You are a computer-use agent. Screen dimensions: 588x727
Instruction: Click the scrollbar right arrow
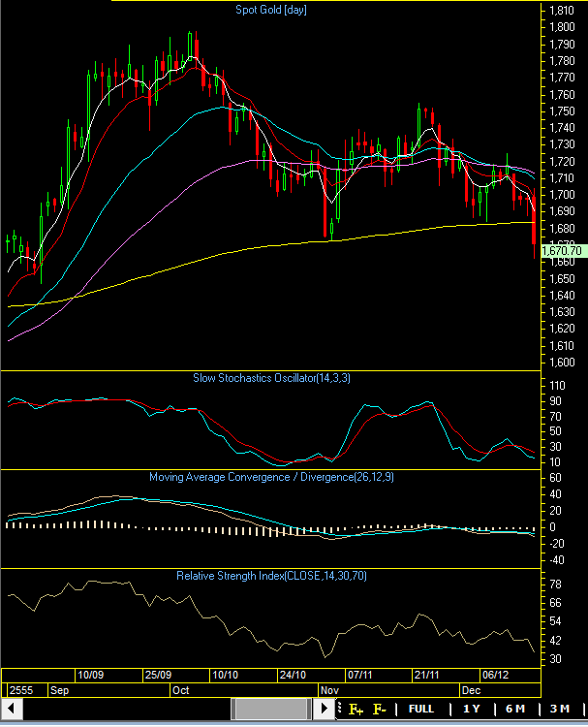(323, 710)
